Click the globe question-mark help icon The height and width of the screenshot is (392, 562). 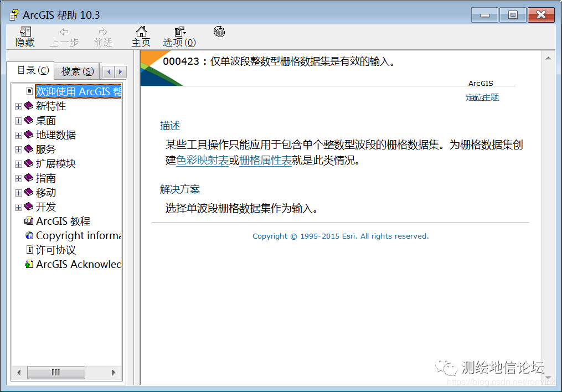pos(219,32)
